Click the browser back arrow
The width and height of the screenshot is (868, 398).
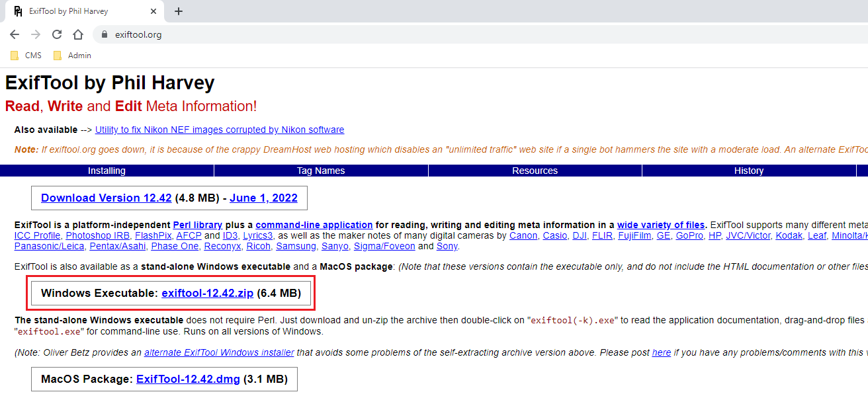pyautogui.click(x=15, y=34)
